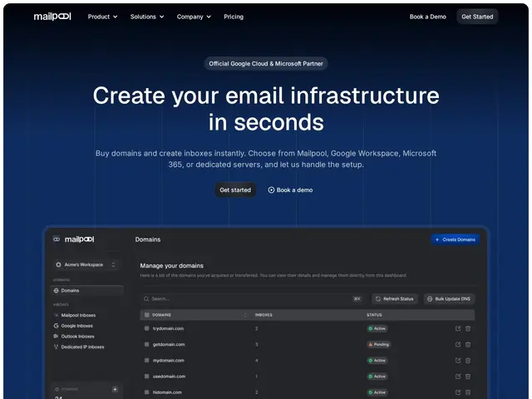Open the Product dropdown menu

[102, 17]
